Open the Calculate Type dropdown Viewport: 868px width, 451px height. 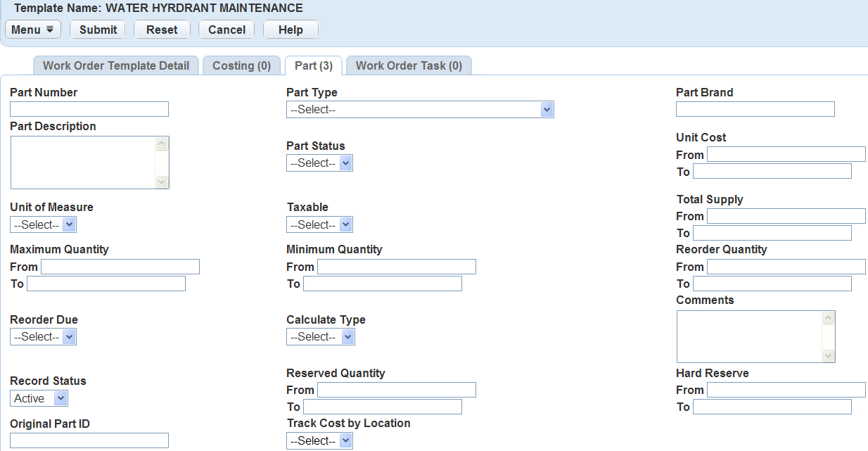320,337
